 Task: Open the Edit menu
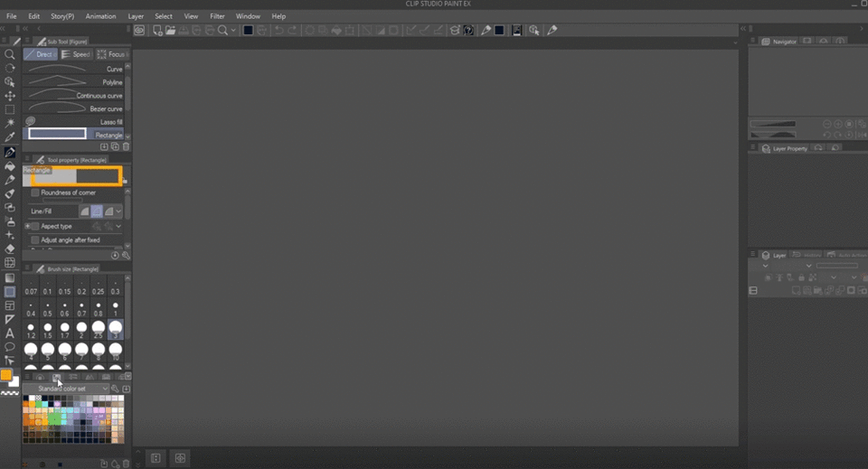[x=33, y=16]
